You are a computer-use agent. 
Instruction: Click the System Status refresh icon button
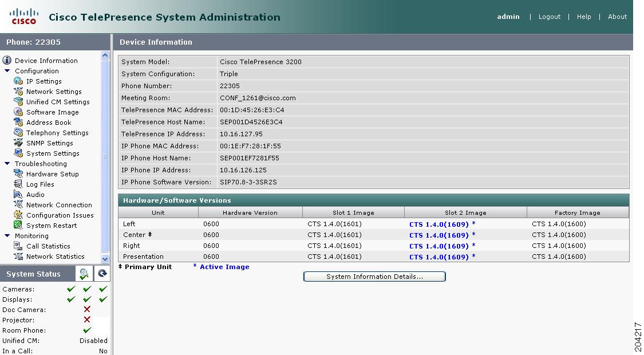(x=102, y=274)
